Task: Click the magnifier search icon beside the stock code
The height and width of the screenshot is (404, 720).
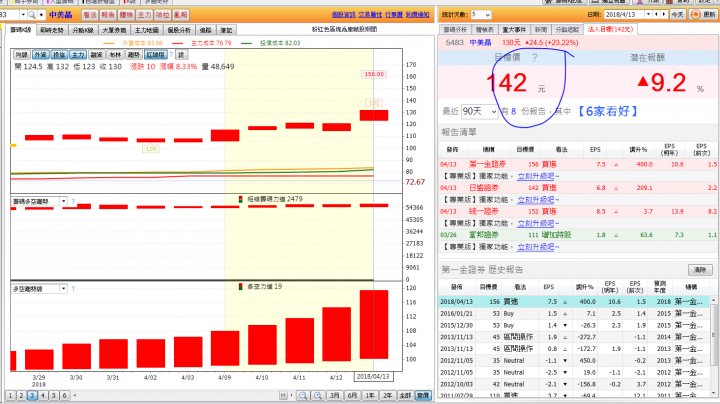Action: (x=32, y=15)
